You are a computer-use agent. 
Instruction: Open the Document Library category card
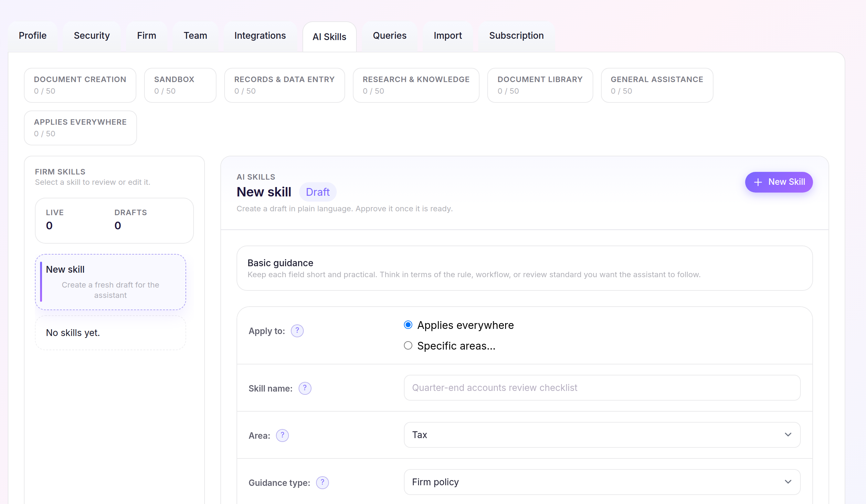[x=540, y=85]
